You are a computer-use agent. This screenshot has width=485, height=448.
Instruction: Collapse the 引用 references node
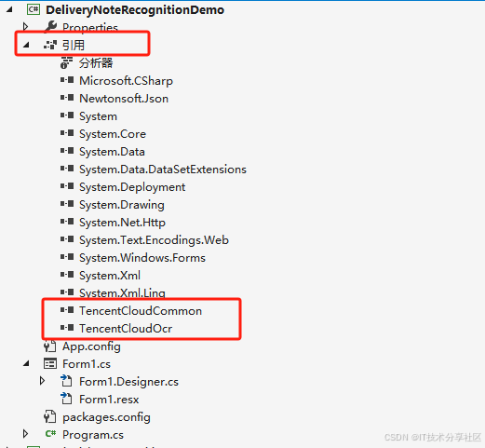click(x=26, y=46)
